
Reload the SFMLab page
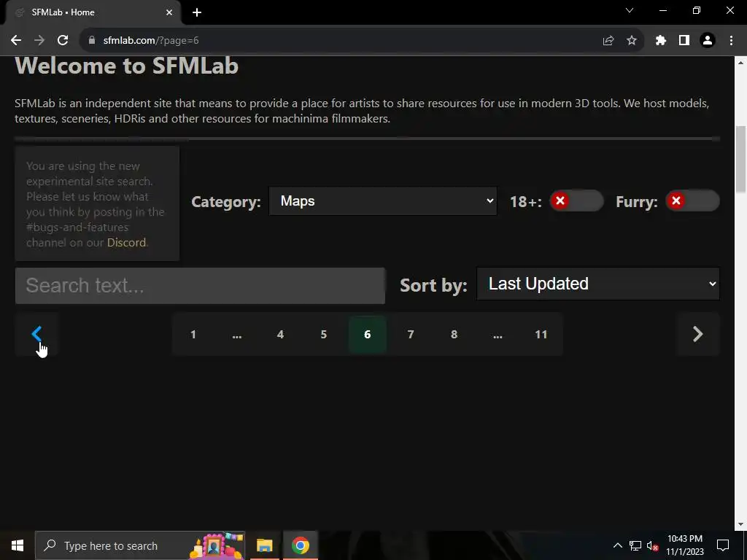(63, 41)
